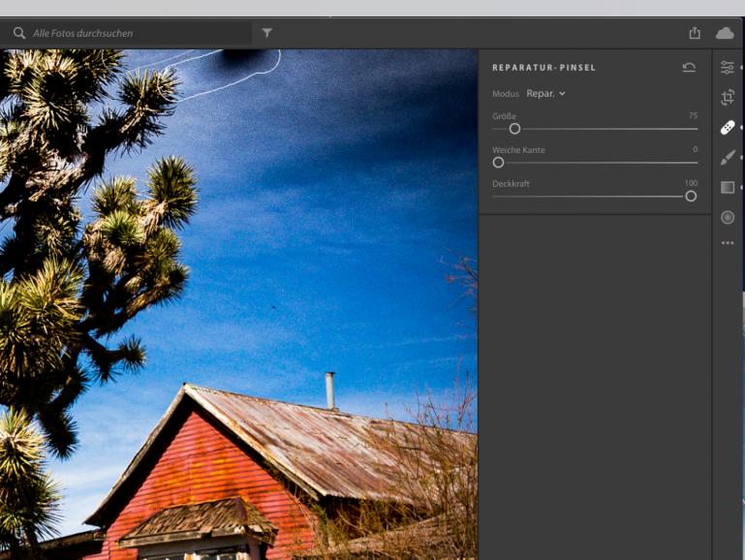The height and width of the screenshot is (560, 745).
Task: Click the Größe slider handle
Action: point(514,129)
